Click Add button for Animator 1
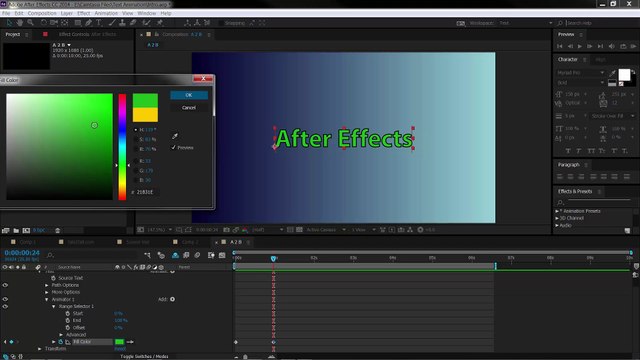Image resolution: width=640 pixels, height=360 pixels. (x=172, y=299)
